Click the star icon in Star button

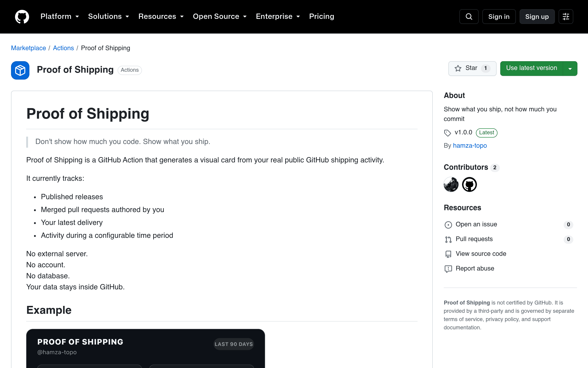(x=458, y=68)
